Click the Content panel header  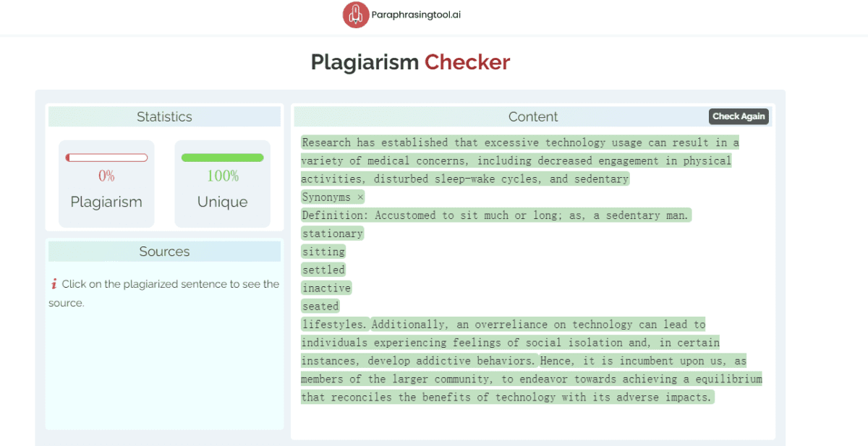[x=533, y=116]
